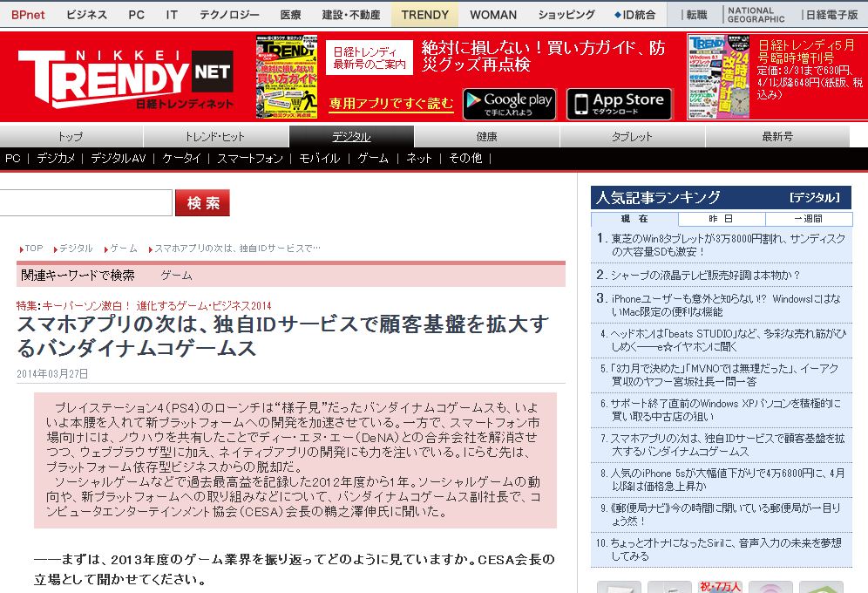
Task: Click the 専用アプリですぐ読む link
Action: click(x=390, y=104)
